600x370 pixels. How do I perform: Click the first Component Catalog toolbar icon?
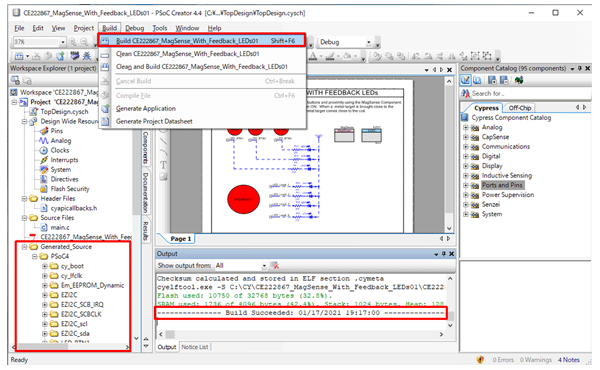[x=466, y=80]
